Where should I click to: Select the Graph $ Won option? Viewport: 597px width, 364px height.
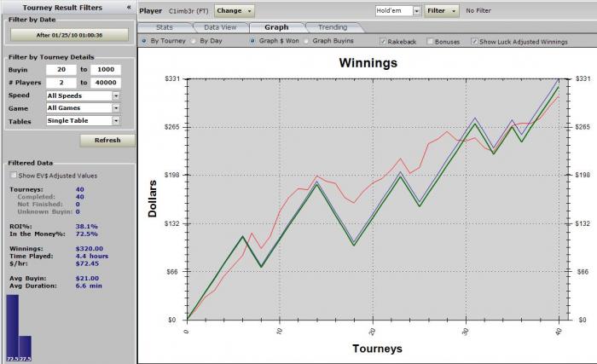point(252,40)
